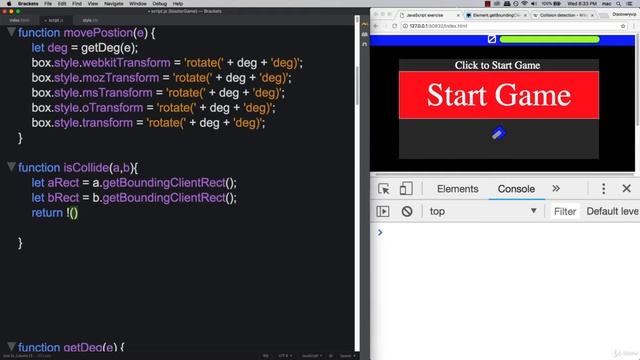
Task: Click the blue rotating box in the game area
Action: coord(498,133)
